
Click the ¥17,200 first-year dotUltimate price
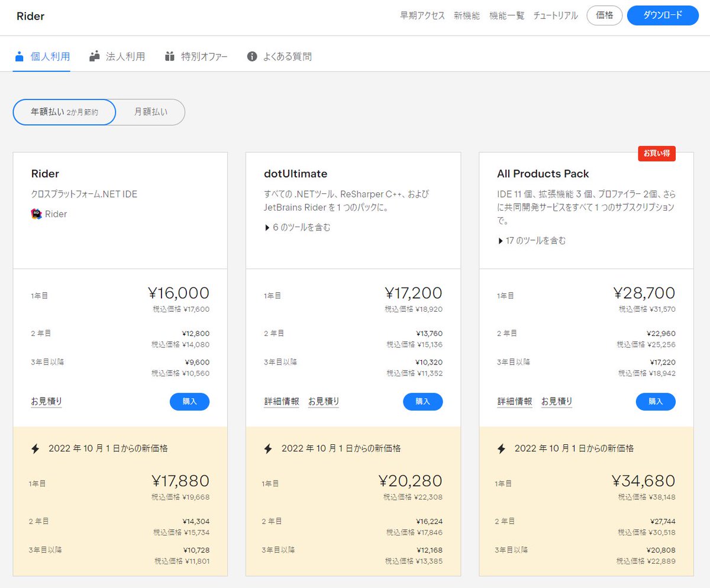coord(414,293)
